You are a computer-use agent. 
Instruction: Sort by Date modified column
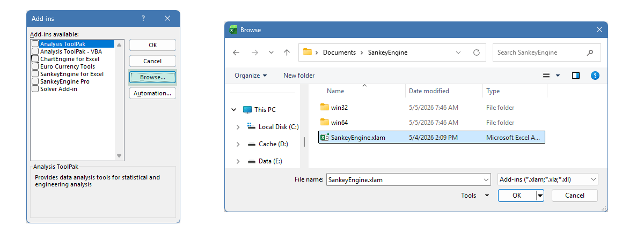click(x=429, y=91)
